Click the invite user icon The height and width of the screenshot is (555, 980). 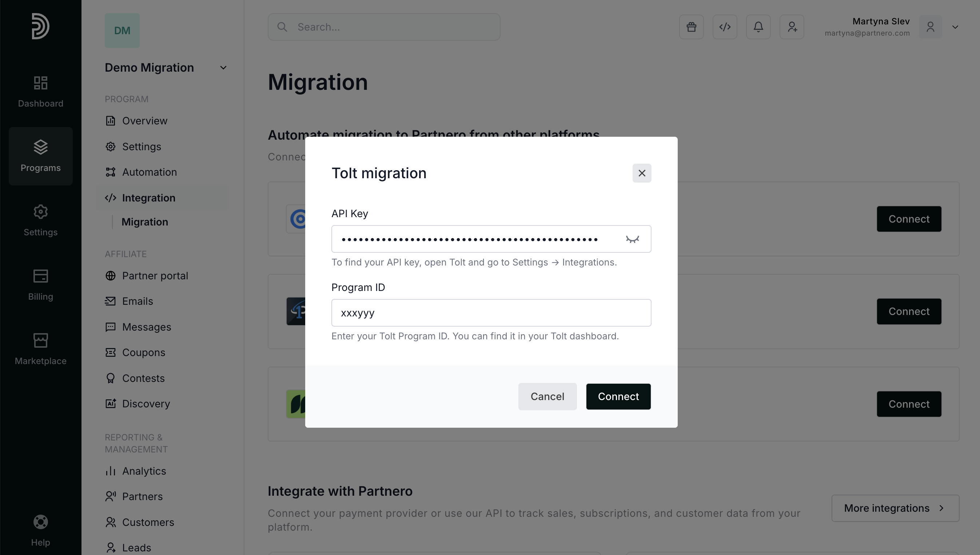click(x=792, y=27)
